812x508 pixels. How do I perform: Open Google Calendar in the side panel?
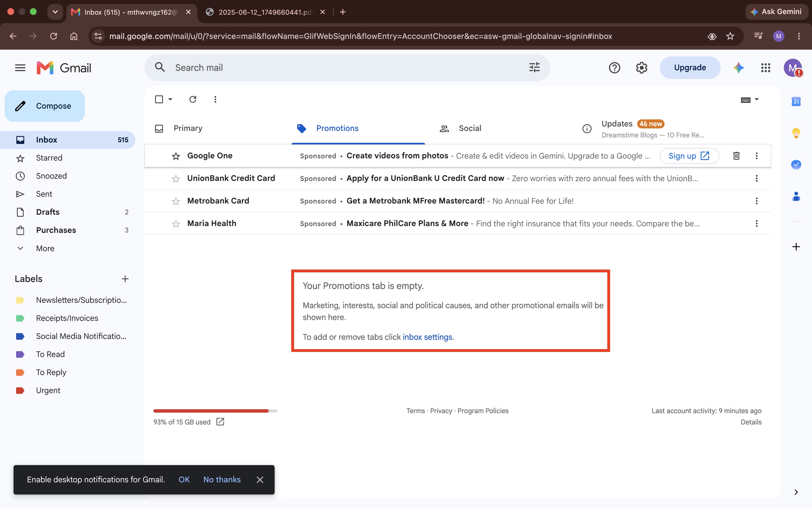click(796, 101)
